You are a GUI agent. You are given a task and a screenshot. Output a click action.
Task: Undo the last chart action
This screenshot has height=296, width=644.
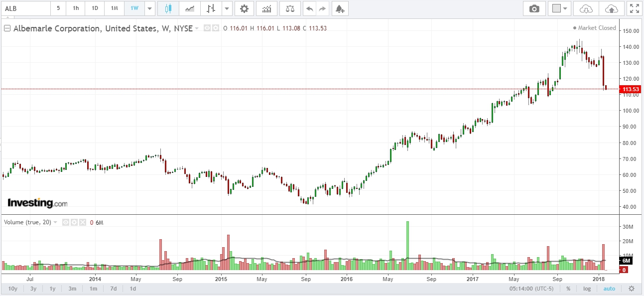click(x=310, y=8)
